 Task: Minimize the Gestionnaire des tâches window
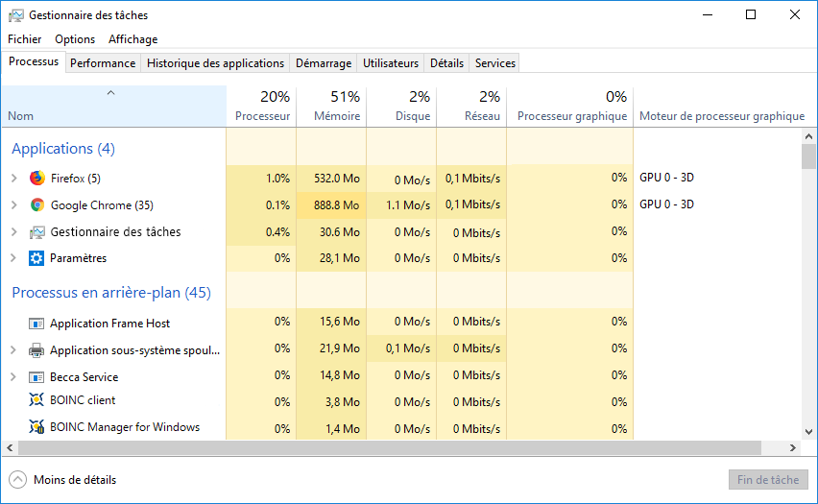(x=708, y=14)
